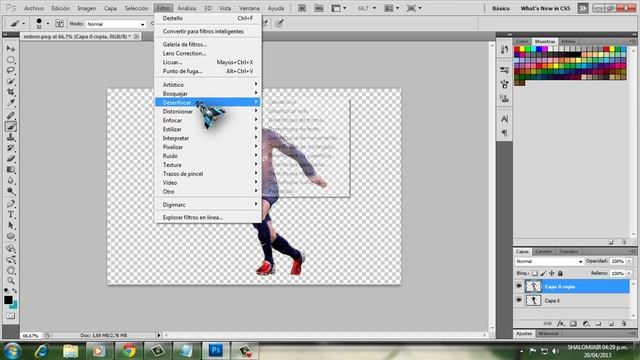Select the Brush tool in toolbox
640x360 pixels.
click(11, 127)
